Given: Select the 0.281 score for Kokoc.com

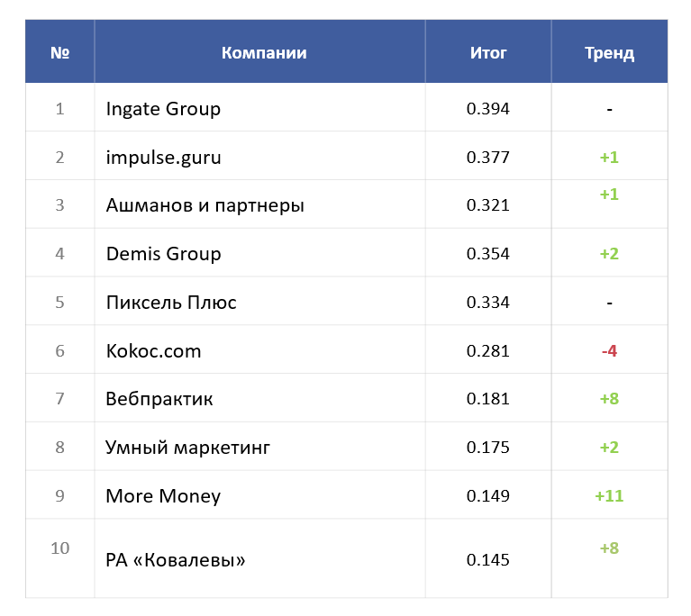Looking at the screenshot, I should (488, 350).
